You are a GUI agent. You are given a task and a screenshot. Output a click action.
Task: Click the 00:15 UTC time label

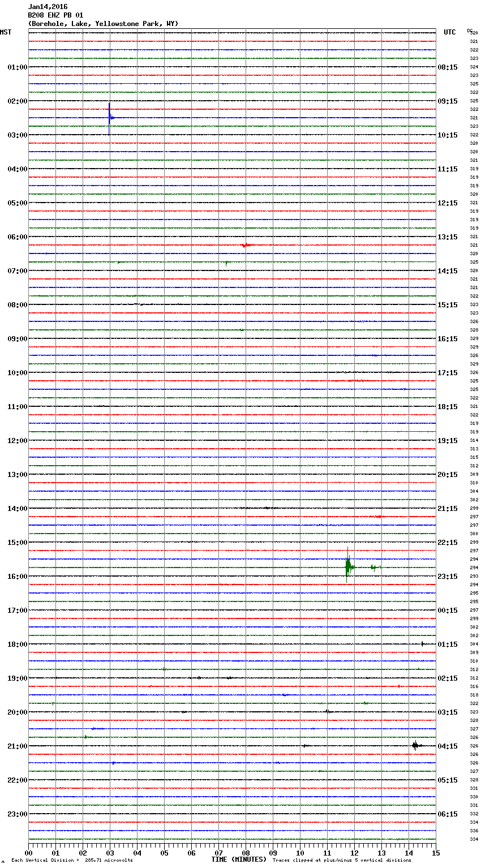tap(448, 611)
